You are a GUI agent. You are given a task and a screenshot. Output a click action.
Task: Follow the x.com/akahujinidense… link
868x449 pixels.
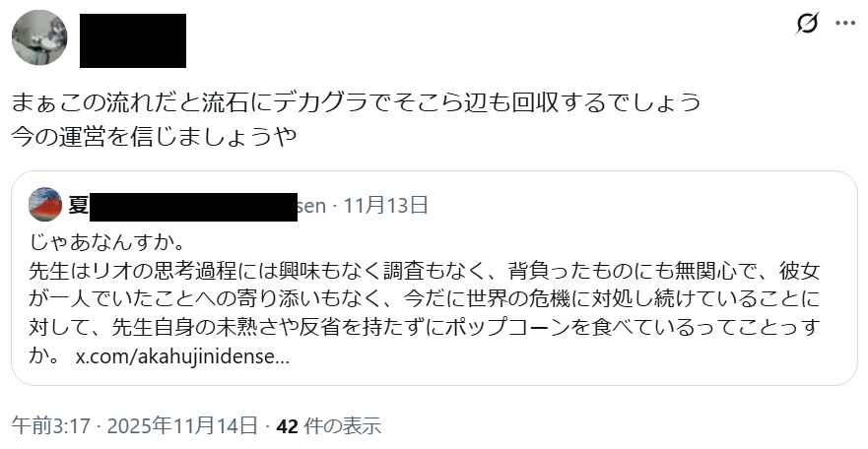[x=182, y=354]
